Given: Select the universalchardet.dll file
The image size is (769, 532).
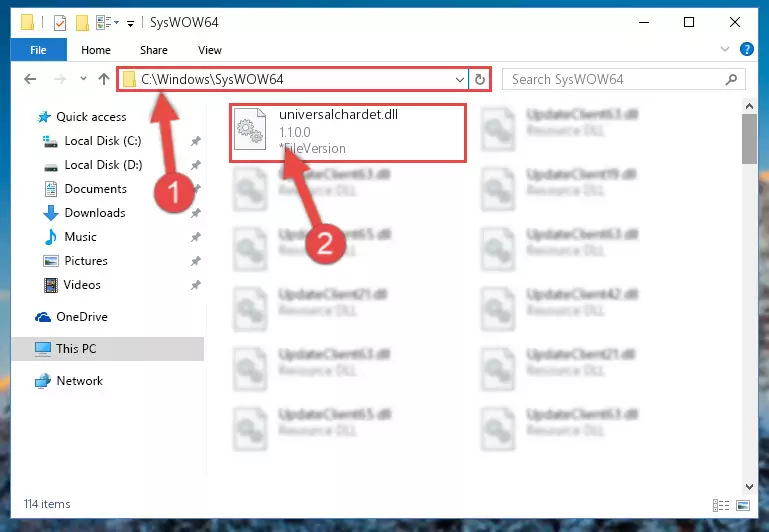Looking at the screenshot, I should click(348, 132).
